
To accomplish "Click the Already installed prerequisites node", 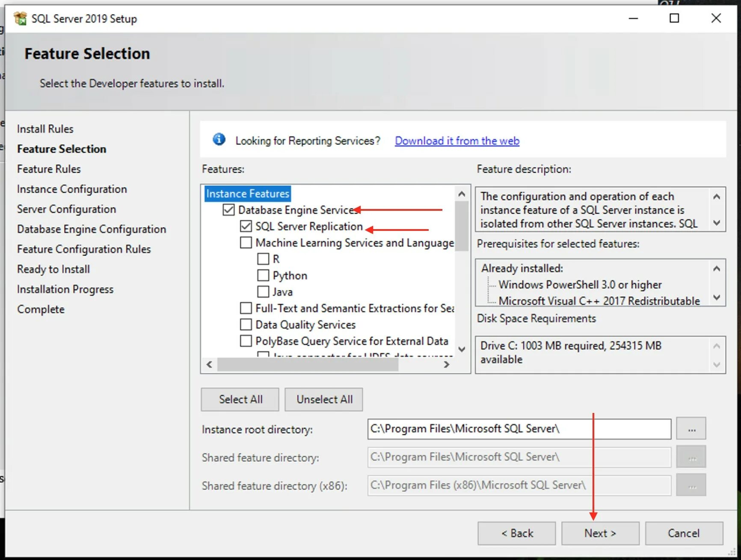I will pyautogui.click(x=522, y=268).
